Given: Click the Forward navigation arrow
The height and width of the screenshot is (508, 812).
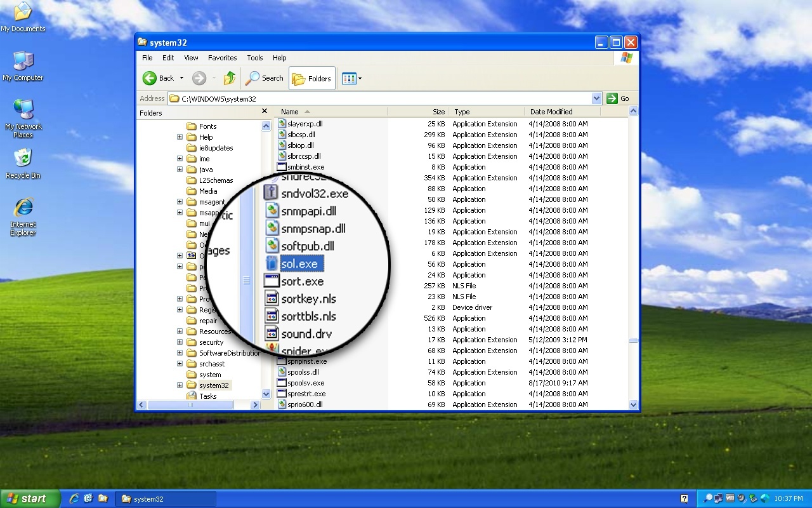Looking at the screenshot, I should [199, 78].
